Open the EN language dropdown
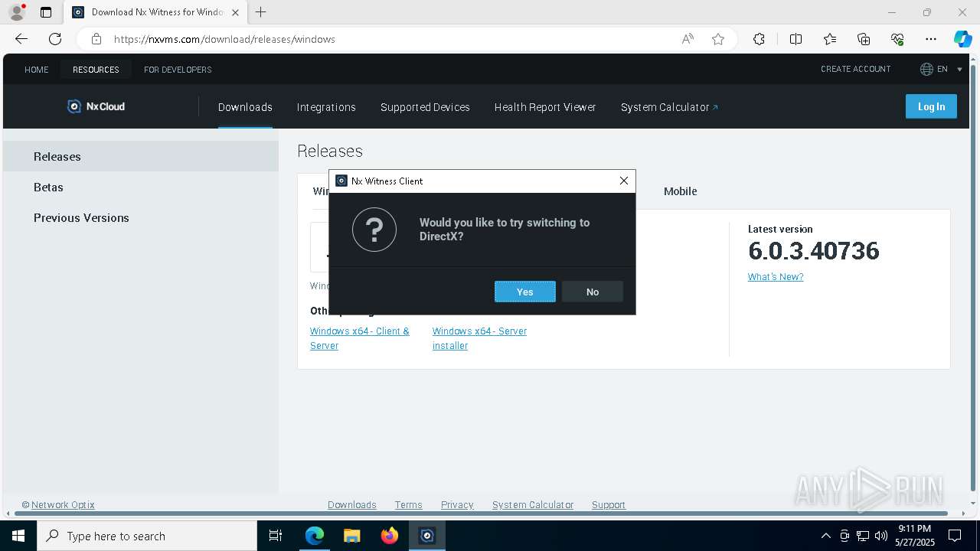Screen dimensions: 980x551 pos(942,69)
